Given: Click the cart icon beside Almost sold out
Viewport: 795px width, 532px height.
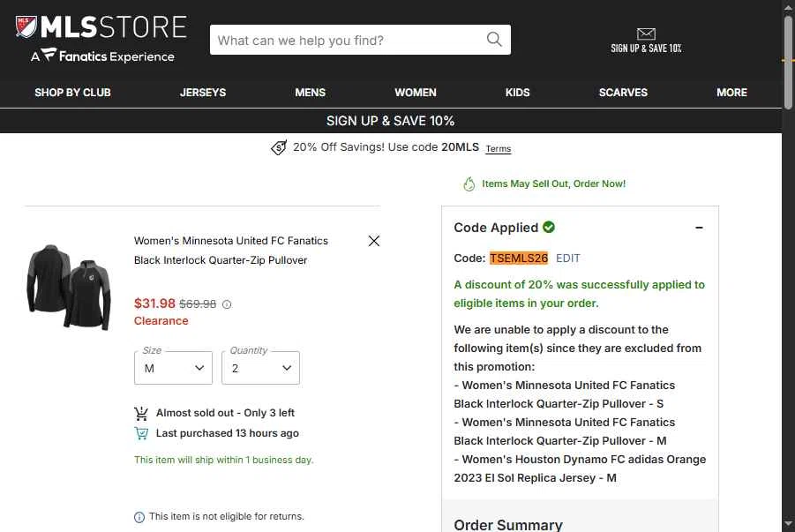Looking at the screenshot, I should point(141,413).
